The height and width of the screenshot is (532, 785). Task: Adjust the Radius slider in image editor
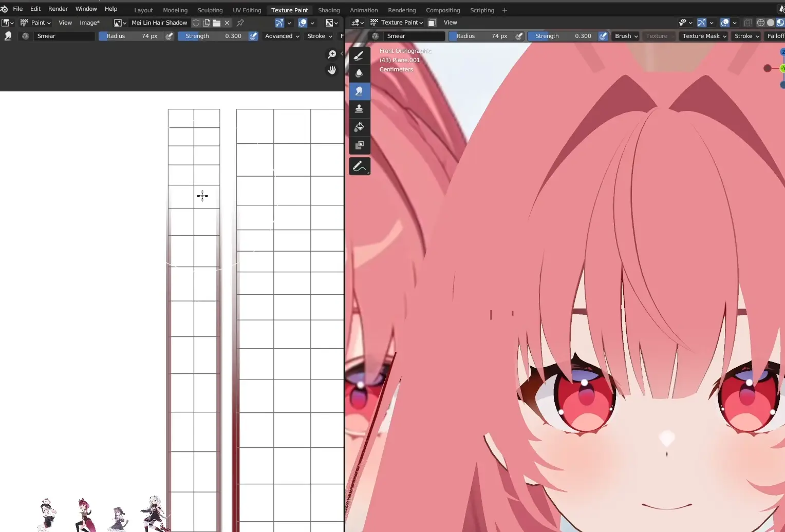pyautogui.click(x=131, y=36)
